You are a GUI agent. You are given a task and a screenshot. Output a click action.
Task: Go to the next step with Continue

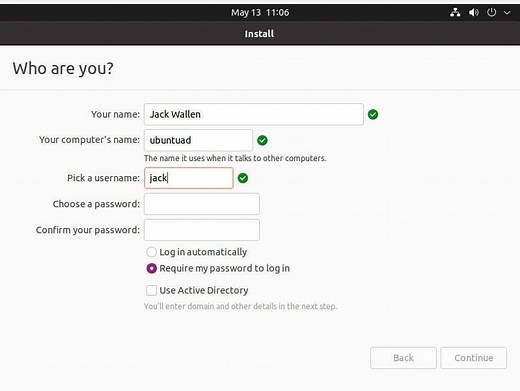point(474,358)
